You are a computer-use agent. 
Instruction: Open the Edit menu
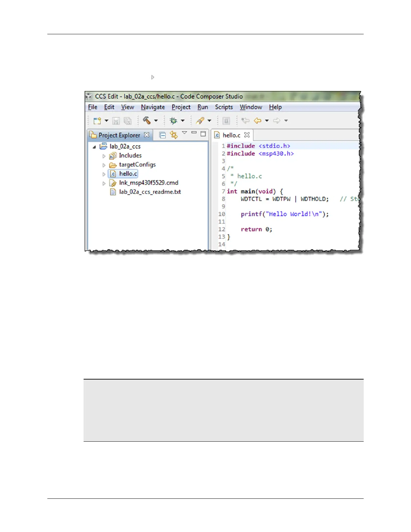coord(109,107)
